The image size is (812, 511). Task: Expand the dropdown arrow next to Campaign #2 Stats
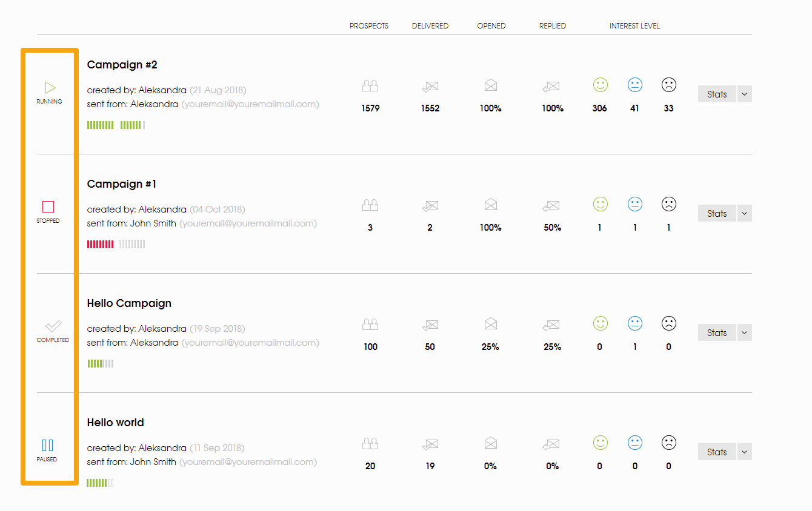pyautogui.click(x=745, y=94)
